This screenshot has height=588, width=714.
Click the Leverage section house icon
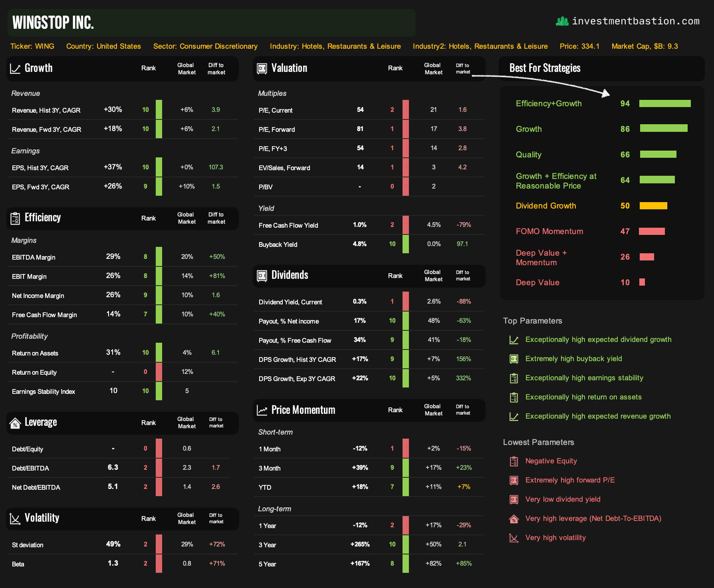15,423
